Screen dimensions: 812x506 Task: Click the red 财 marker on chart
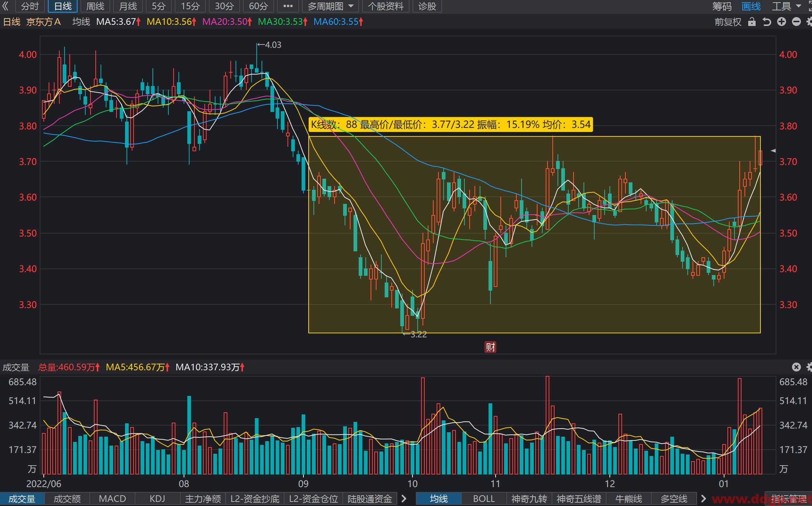coord(490,347)
